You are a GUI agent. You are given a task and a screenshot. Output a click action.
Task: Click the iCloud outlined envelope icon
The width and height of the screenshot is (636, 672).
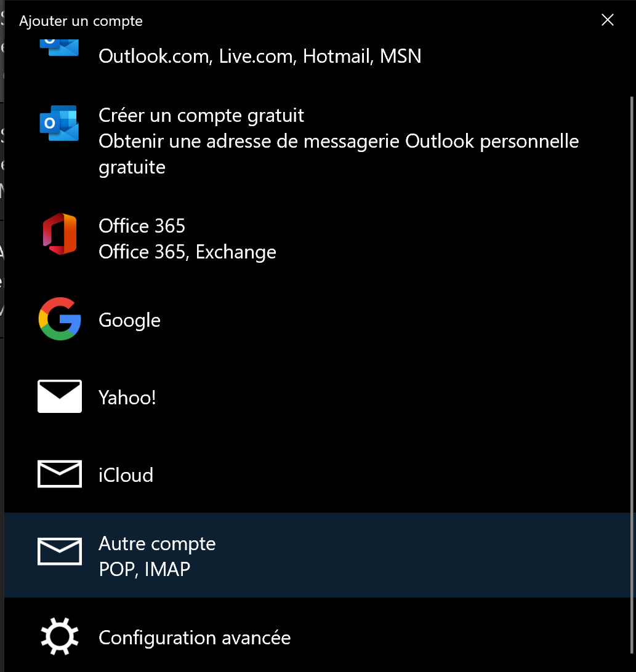(x=60, y=474)
